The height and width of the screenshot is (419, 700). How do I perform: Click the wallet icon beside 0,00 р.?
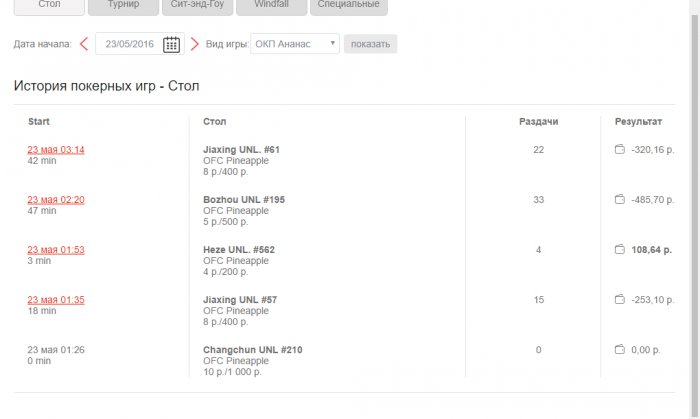pos(619,349)
